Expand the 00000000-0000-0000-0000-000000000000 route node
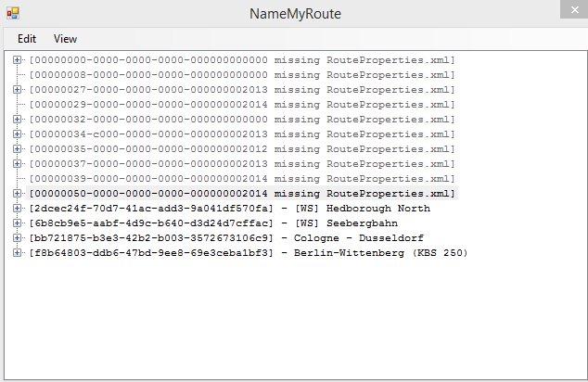 point(19,60)
